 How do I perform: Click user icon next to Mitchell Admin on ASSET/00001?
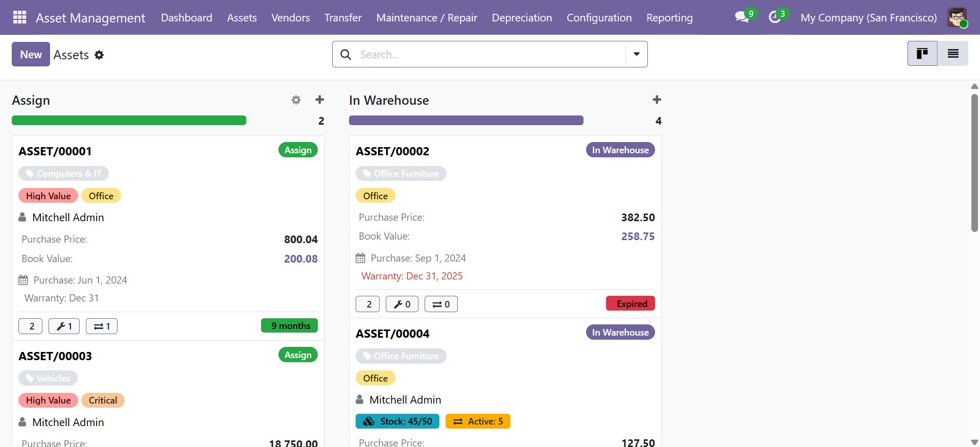coord(22,217)
